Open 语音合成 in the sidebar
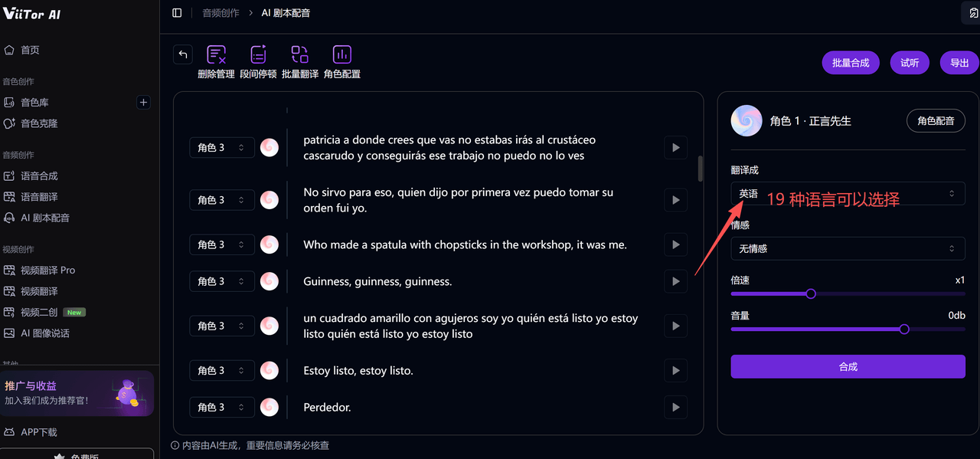The image size is (980, 459). (x=39, y=175)
